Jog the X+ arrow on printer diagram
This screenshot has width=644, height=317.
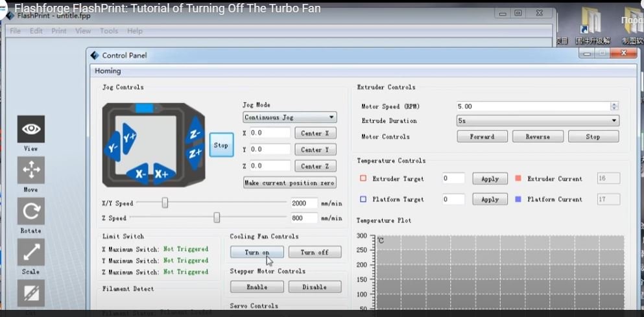pos(163,174)
